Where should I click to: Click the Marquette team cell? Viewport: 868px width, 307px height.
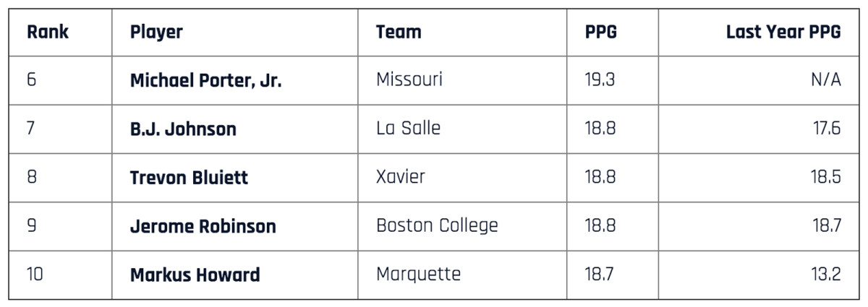(x=418, y=274)
